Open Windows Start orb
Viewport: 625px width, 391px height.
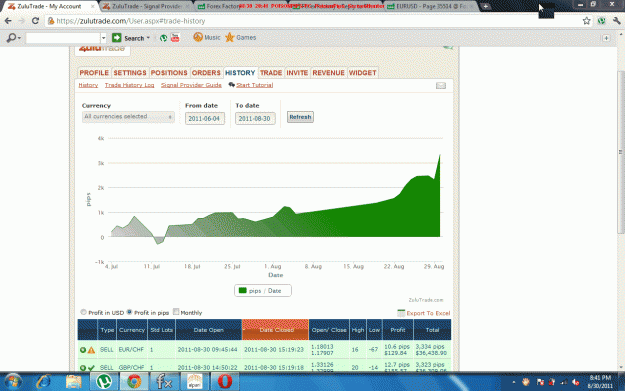[x=13, y=382]
